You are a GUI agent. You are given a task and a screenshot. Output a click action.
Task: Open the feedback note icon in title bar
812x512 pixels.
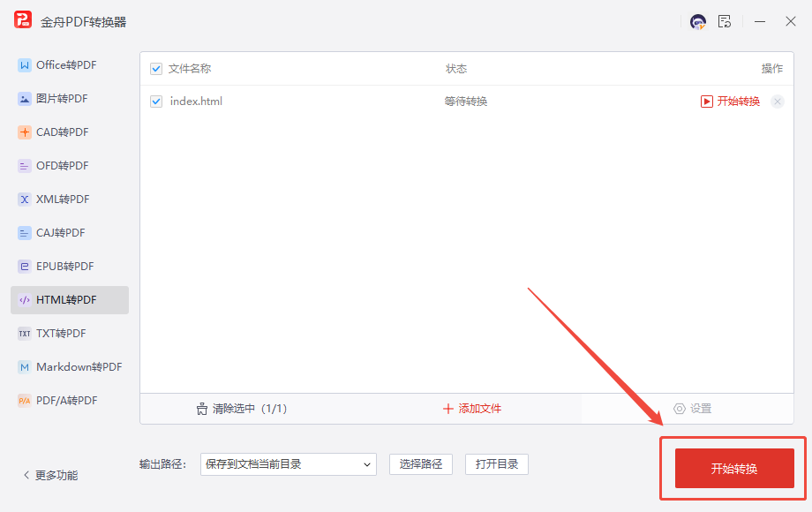coord(725,21)
